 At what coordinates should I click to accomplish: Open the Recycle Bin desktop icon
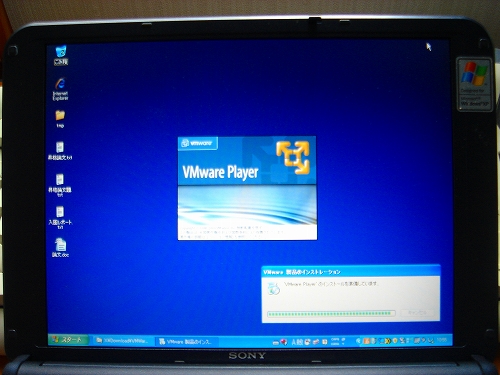pos(61,55)
